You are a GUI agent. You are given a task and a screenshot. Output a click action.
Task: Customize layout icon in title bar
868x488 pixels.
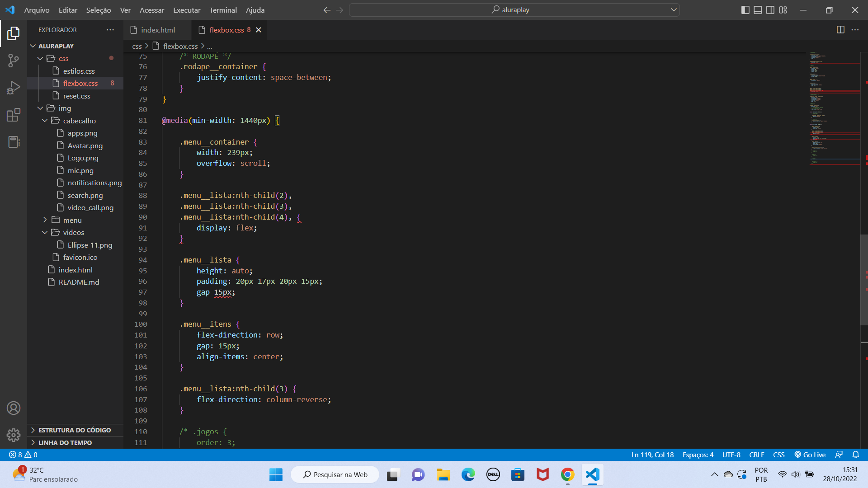point(783,10)
